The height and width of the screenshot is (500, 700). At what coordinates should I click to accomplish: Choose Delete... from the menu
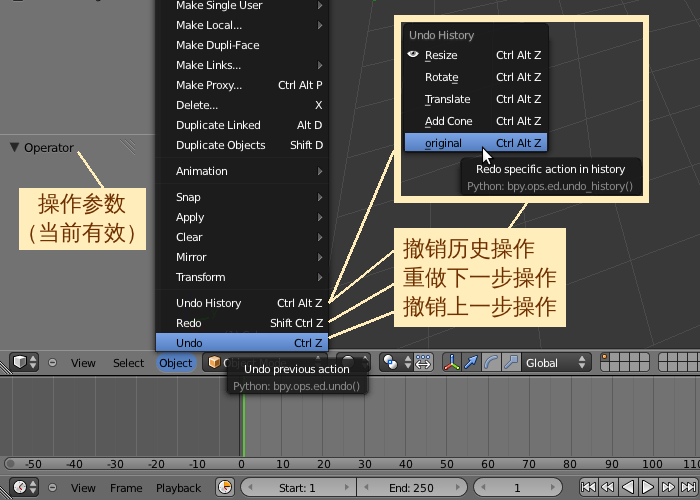(242, 105)
